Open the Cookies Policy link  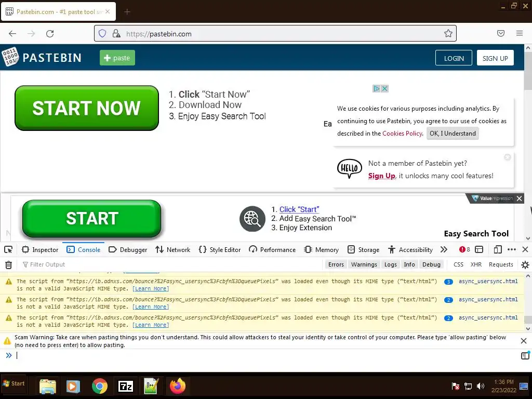(402, 134)
